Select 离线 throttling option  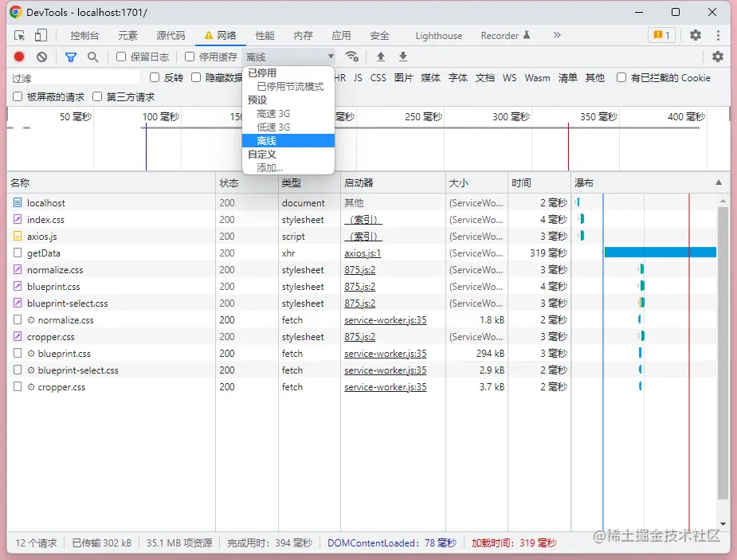tap(267, 141)
